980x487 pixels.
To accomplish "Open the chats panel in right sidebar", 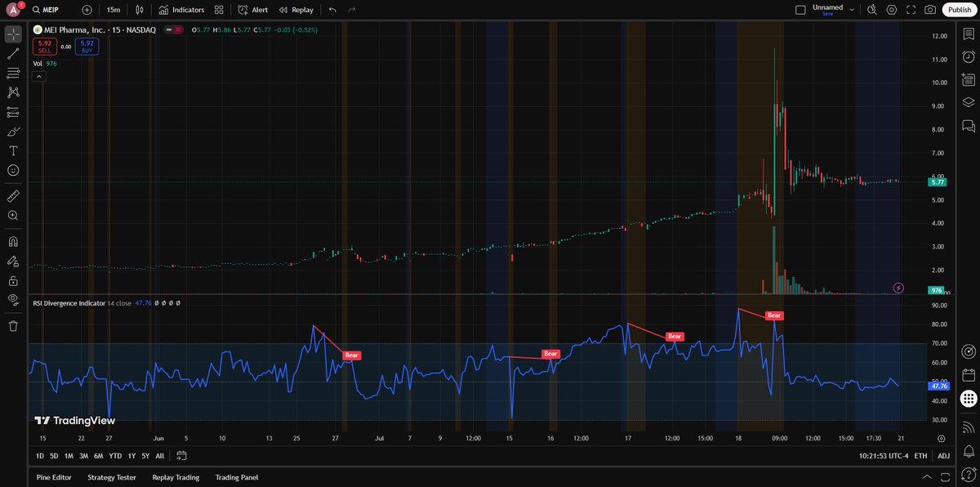I will [x=969, y=126].
